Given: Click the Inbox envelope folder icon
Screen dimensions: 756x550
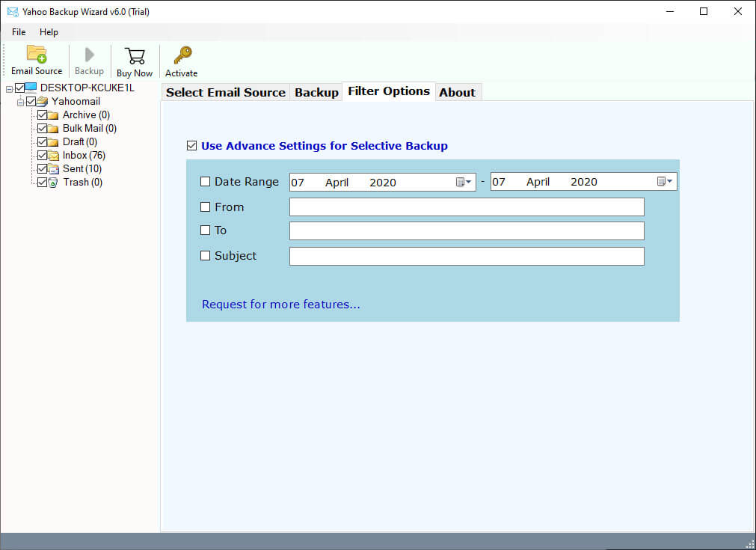Looking at the screenshot, I should (x=54, y=156).
